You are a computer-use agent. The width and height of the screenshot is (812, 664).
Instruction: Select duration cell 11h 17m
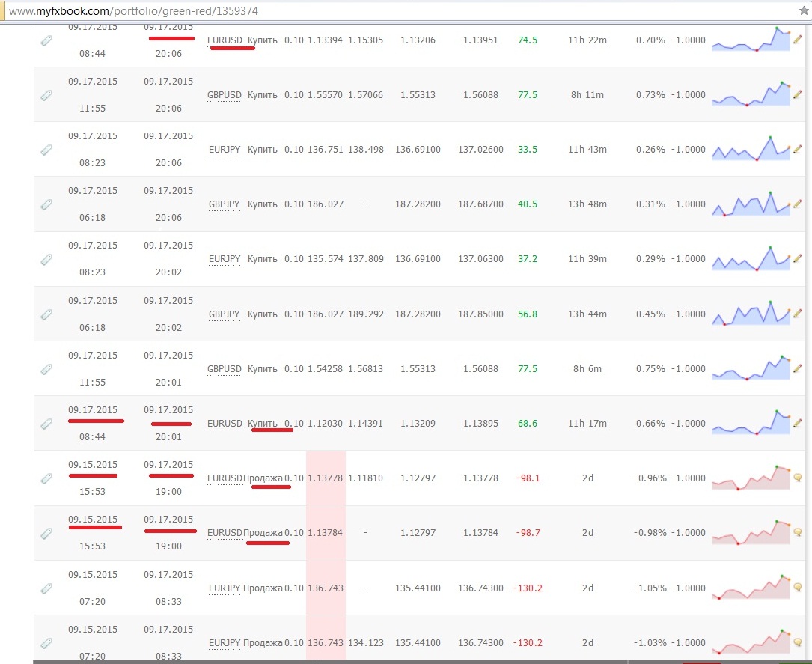click(587, 423)
